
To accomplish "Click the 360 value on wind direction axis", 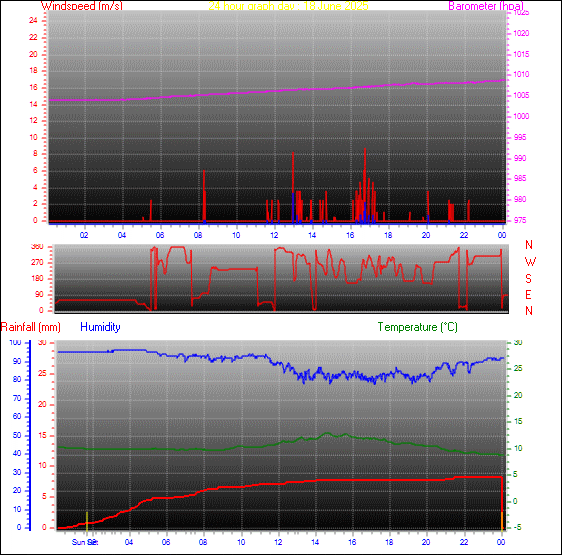I will [37, 247].
